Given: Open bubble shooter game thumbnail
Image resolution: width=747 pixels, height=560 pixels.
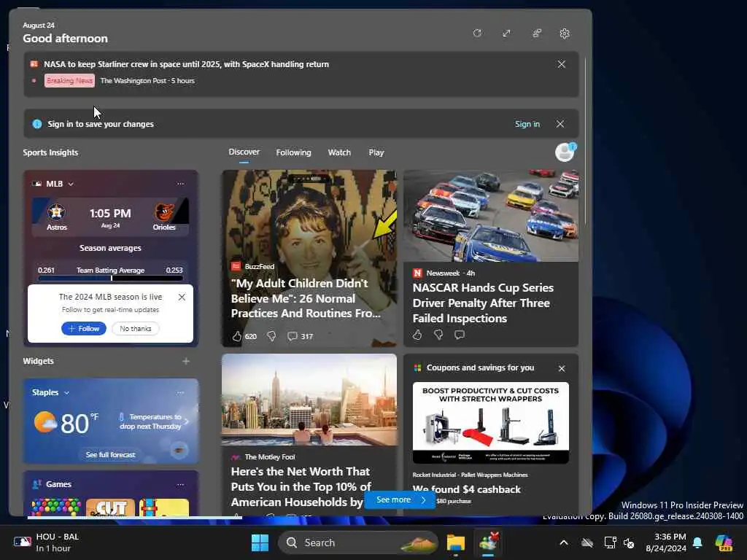Looking at the screenshot, I should [x=56, y=507].
